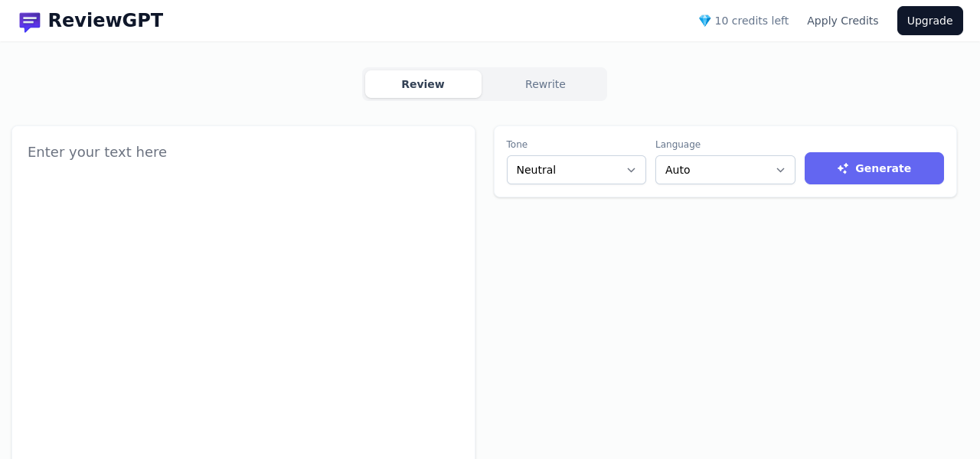Open the Apply Credits link
The width and height of the screenshot is (980, 459).
click(842, 21)
